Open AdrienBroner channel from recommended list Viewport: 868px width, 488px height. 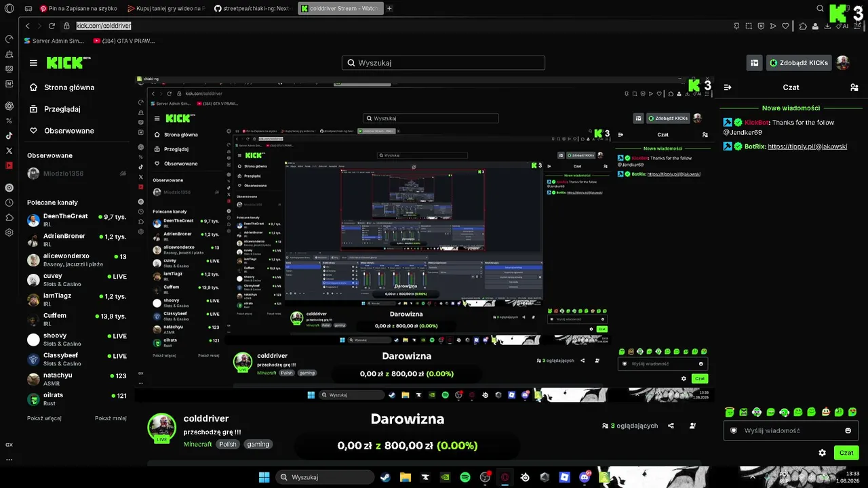click(x=77, y=240)
